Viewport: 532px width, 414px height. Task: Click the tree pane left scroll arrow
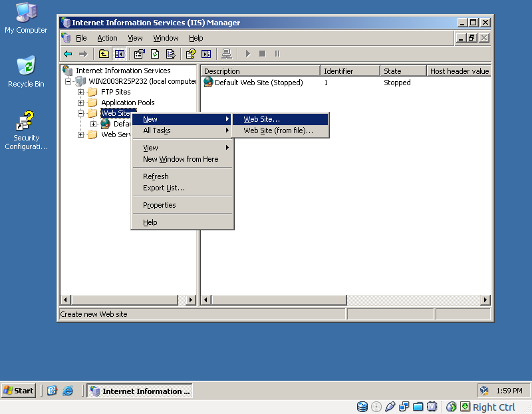click(65, 300)
